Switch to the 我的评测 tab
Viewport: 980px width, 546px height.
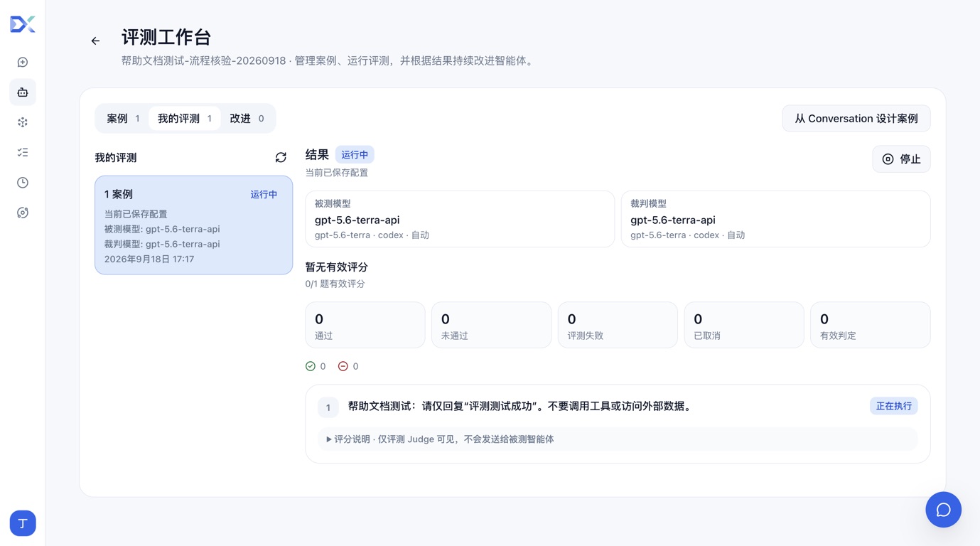(185, 119)
